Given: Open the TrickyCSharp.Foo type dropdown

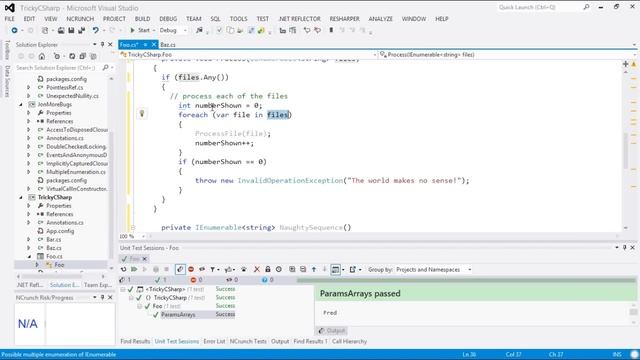Looking at the screenshot, I should [248, 55].
